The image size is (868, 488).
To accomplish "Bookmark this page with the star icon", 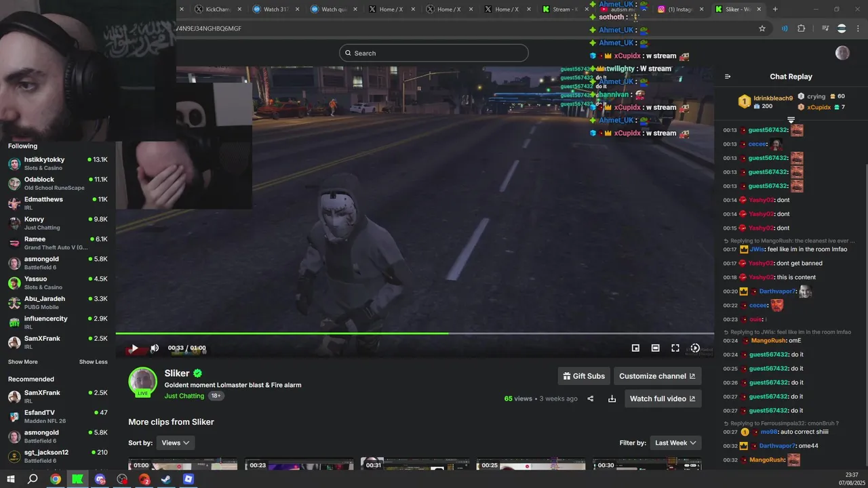I will pyautogui.click(x=762, y=28).
